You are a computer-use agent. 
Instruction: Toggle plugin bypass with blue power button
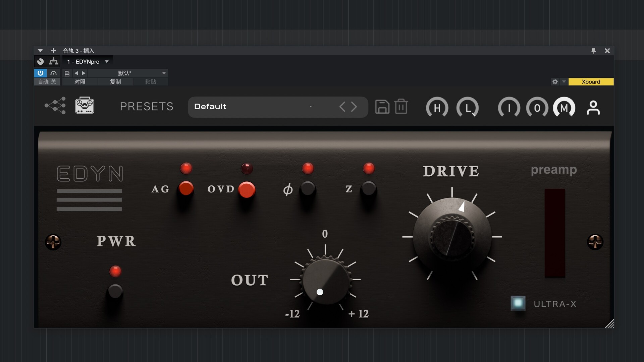40,73
